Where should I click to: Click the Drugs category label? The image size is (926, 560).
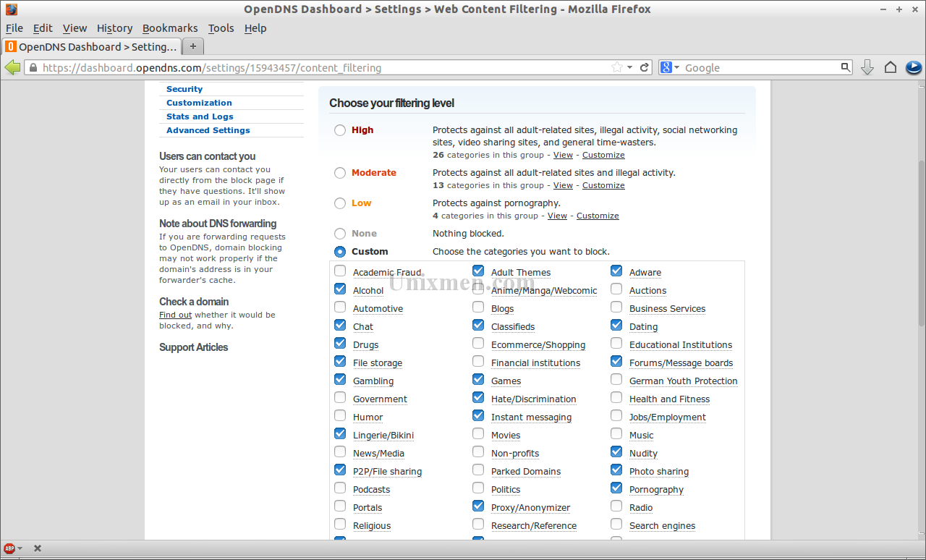(366, 345)
